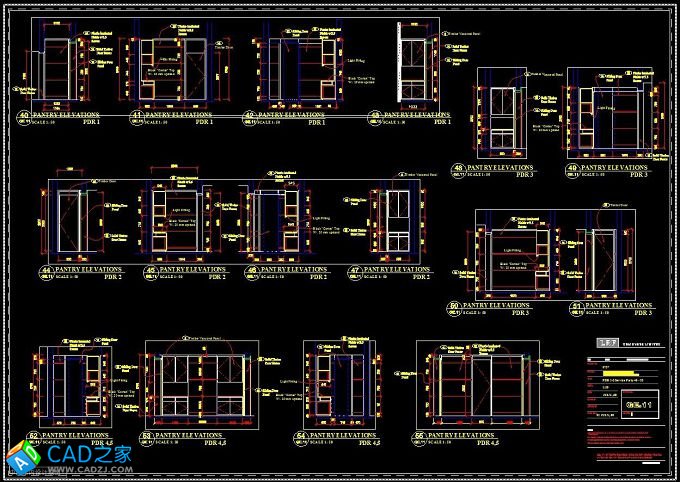Click the number 48 drawing tag circle
The height and width of the screenshot is (482, 680).
pos(459,169)
